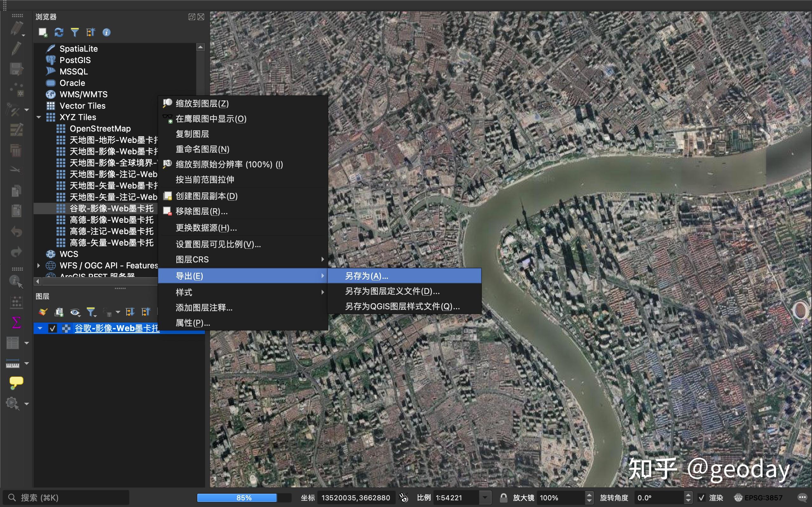Select 缩放到图层(Z) in context menu
This screenshot has height=507, width=812.
pos(202,104)
